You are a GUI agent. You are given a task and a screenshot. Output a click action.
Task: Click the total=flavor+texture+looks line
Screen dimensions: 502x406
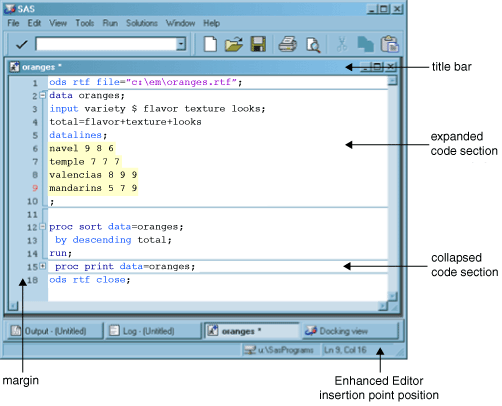(125, 122)
